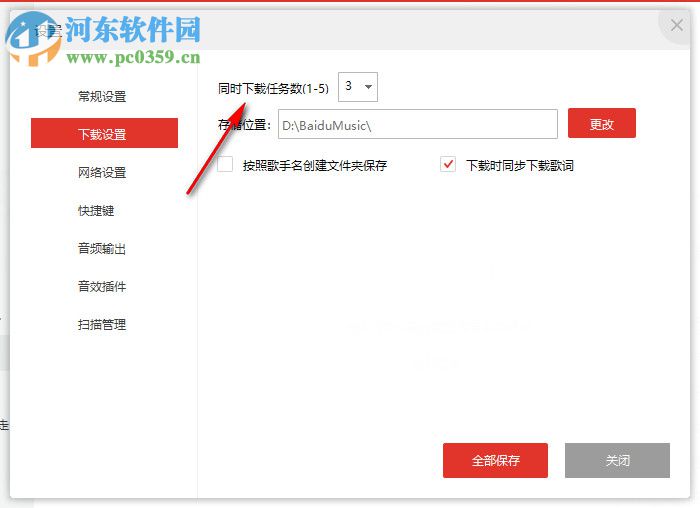Close settings dialog with X icon
This screenshot has width=700, height=508.
(x=677, y=25)
